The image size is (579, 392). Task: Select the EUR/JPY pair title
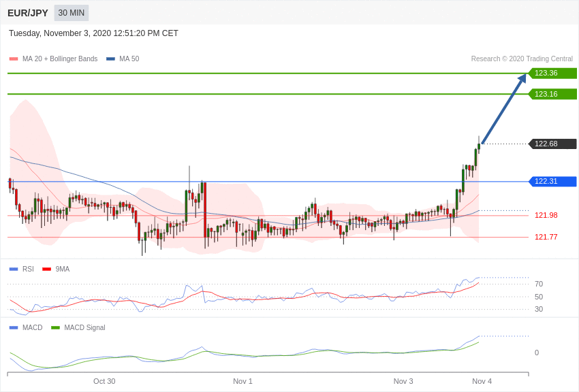28,13
